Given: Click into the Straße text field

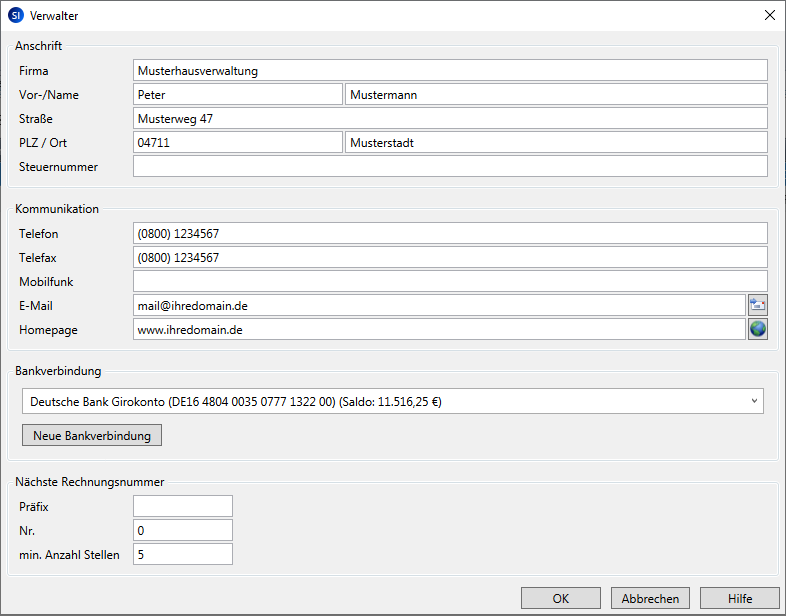Looking at the screenshot, I should pos(450,119).
